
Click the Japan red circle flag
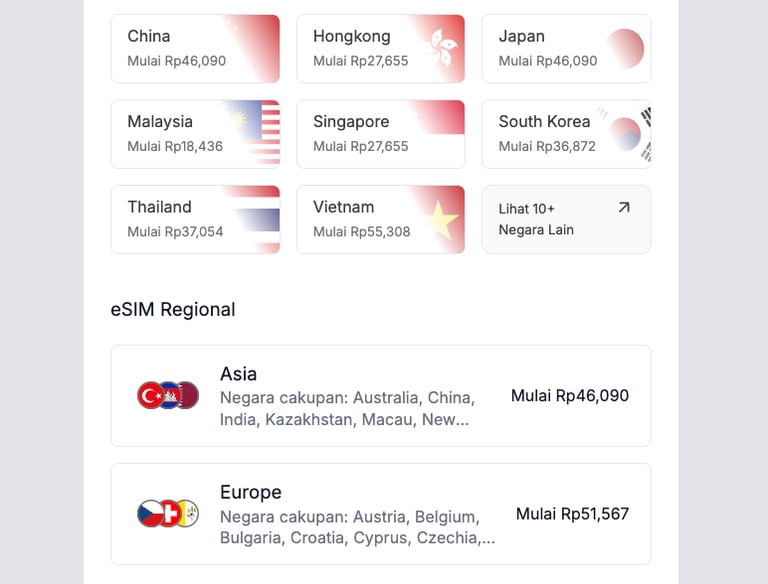click(626, 48)
